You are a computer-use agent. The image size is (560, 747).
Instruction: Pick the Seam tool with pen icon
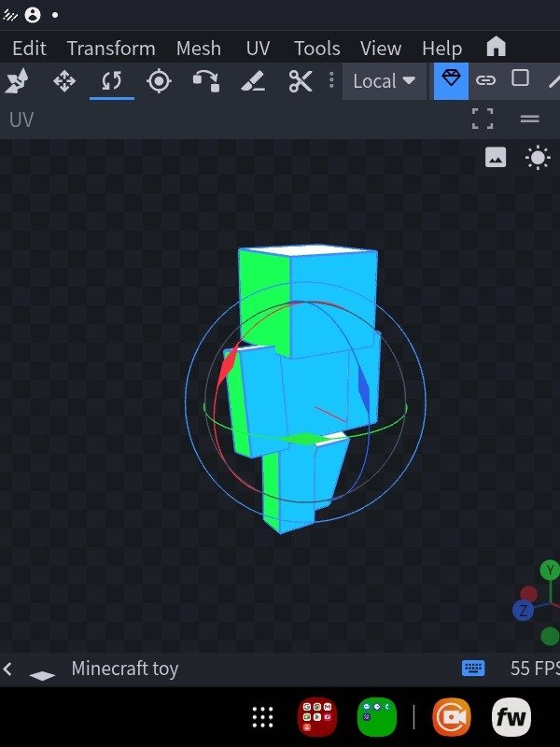coord(253,81)
